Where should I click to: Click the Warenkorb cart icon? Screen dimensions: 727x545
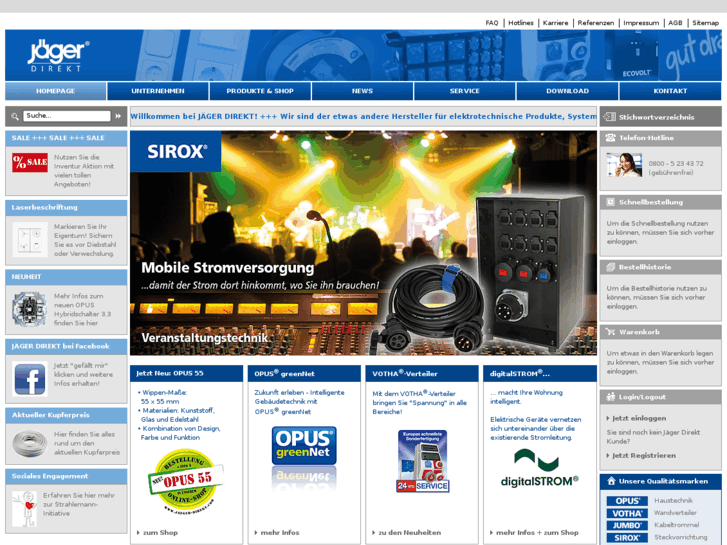click(611, 332)
